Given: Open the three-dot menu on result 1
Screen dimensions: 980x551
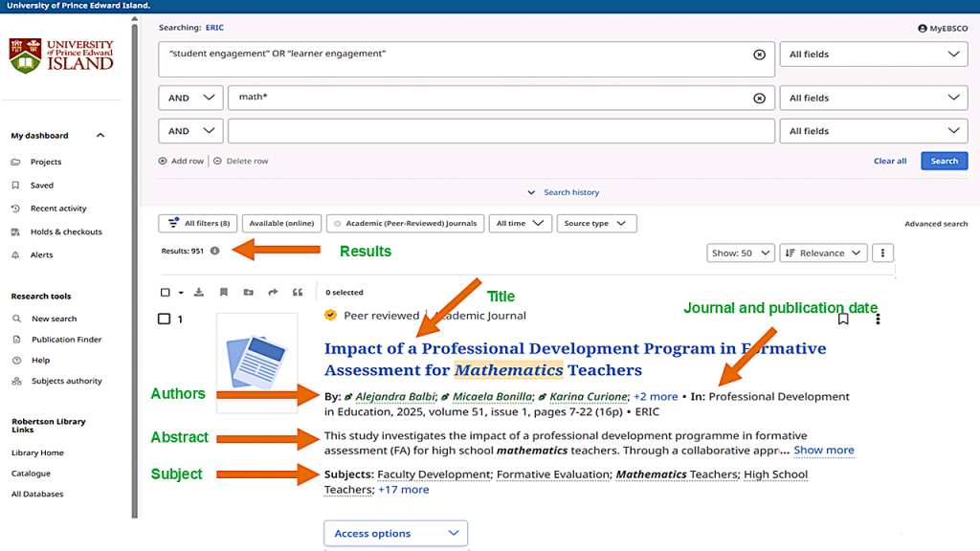Looking at the screenshot, I should pyautogui.click(x=878, y=320).
